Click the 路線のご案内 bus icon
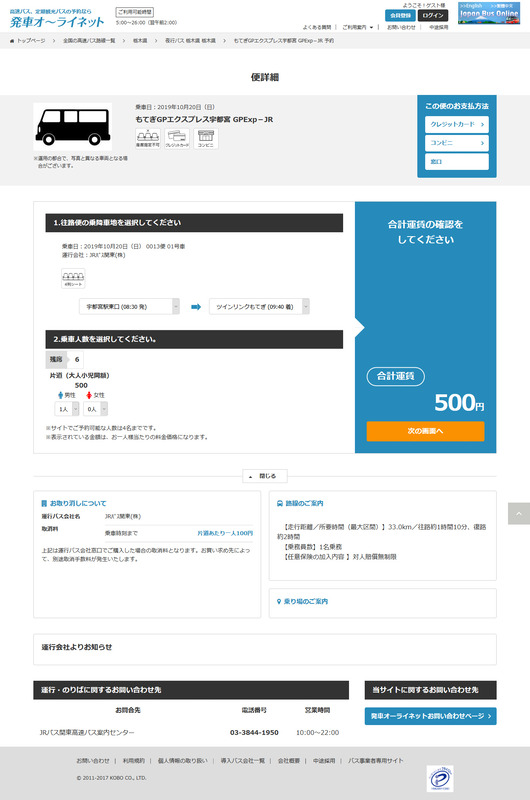 click(280, 503)
